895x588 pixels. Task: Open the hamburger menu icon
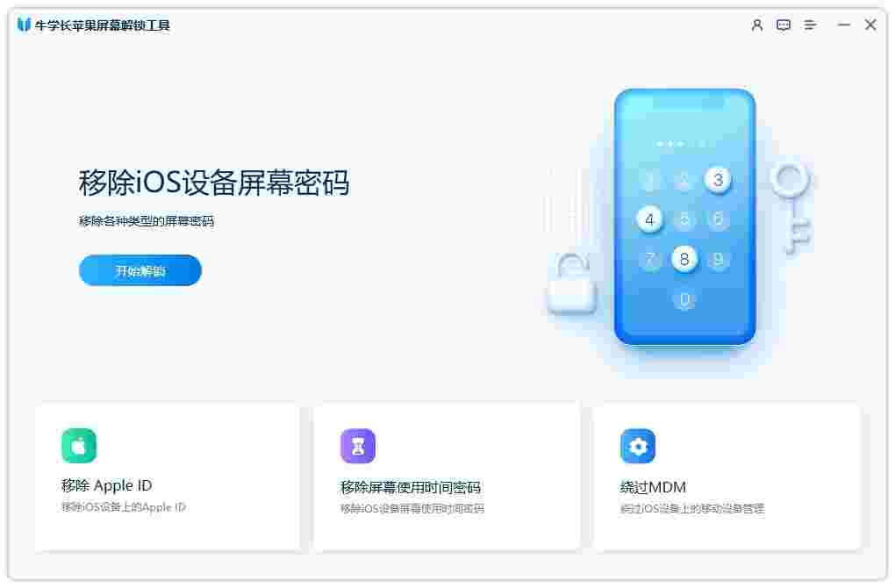[x=809, y=25]
